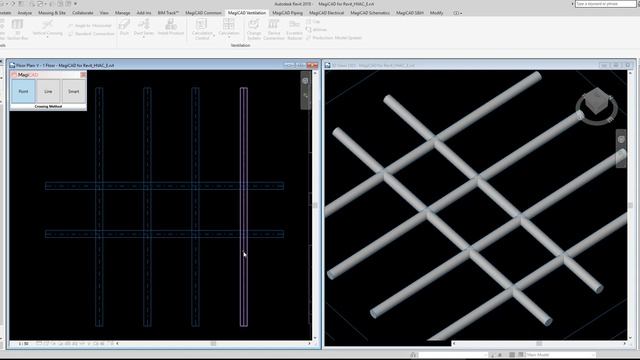This screenshot has width=640, height=360.
Task: Select the Duct tool in ribbon
Action: [124, 27]
